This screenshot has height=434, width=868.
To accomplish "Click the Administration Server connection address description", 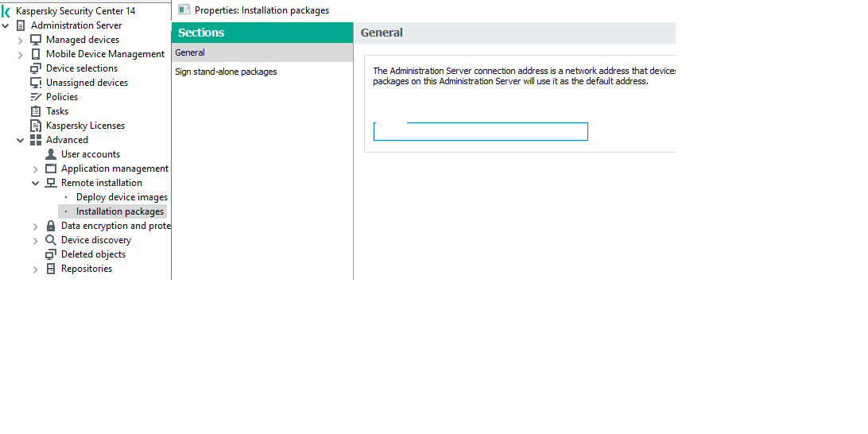I will [x=525, y=76].
